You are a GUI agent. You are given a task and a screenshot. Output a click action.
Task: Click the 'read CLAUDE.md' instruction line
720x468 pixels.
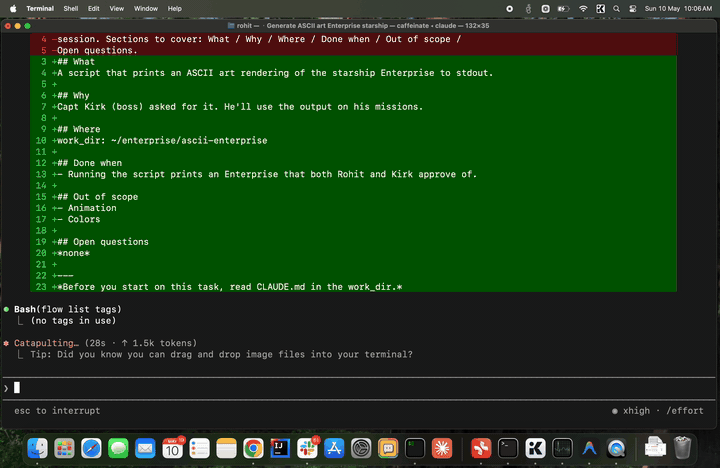pos(230,287)
